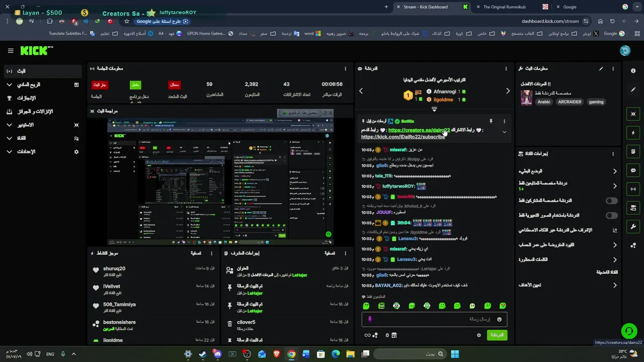This screenshot has width=644, height=362.
Task: Open the emoji picker in chat input
Action: (499, 319)
